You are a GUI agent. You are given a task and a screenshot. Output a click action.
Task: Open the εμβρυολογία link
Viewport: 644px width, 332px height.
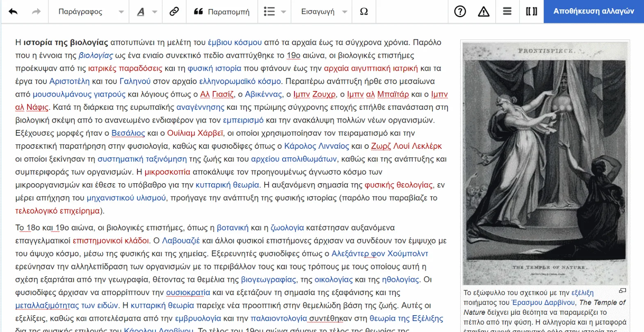click(x=198, y=318)
